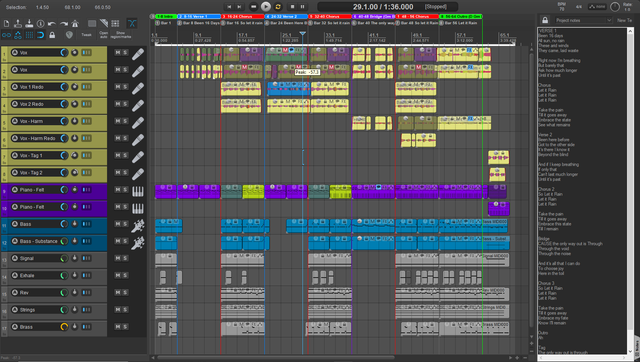Click the envelope diagonal toolbar icon

(104, 24)
